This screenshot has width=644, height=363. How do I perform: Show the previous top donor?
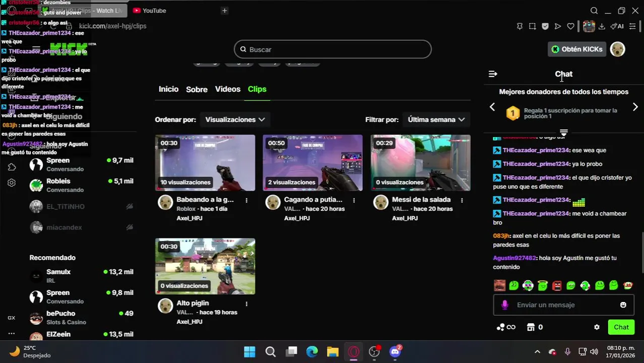click(x=492, y=107)
